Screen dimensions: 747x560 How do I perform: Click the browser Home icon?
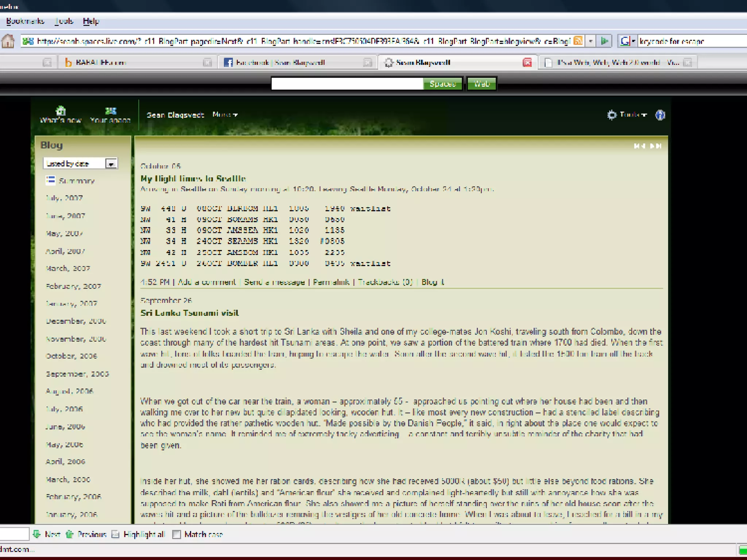point(8,41)
